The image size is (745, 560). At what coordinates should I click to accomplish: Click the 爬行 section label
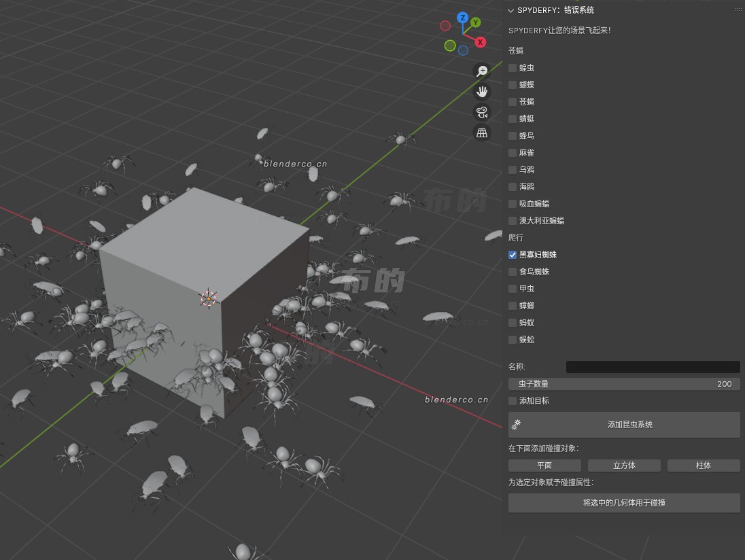click(x=516, y=237)
